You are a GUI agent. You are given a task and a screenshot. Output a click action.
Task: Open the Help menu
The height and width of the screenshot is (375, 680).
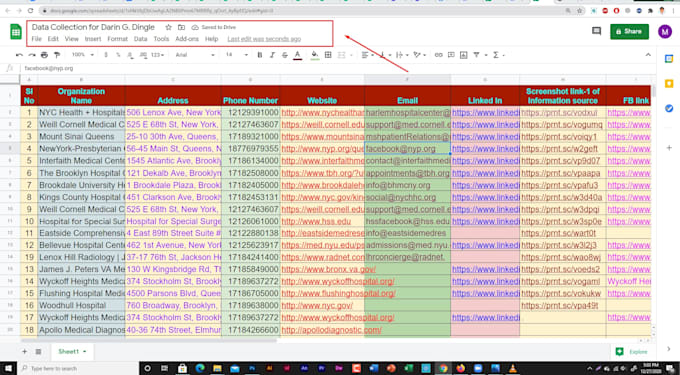[212, 39]
